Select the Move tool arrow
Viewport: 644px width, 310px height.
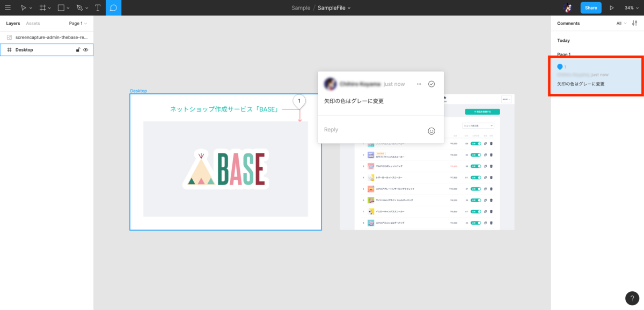(x=23, y=8)
